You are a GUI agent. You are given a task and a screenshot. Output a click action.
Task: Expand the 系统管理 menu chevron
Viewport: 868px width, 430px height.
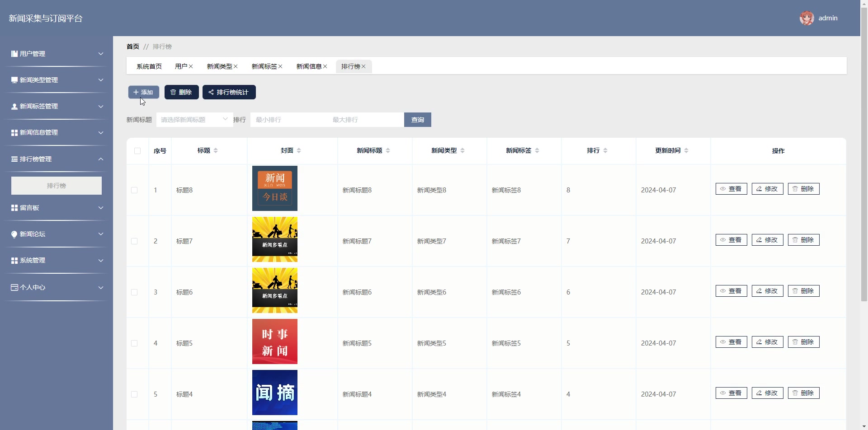point(101,261)
